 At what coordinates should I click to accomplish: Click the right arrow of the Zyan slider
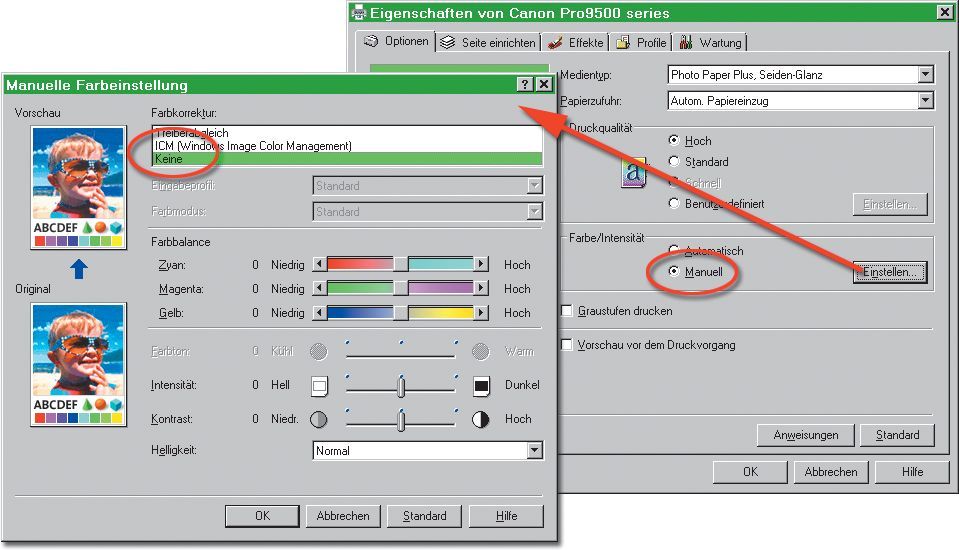pyautogui.click(x=481, y=264)
